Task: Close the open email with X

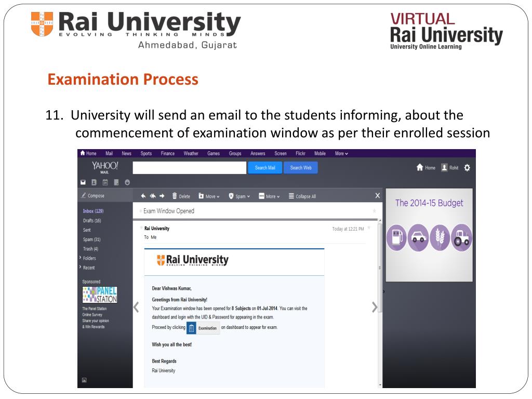Action: tap(378, 195)
